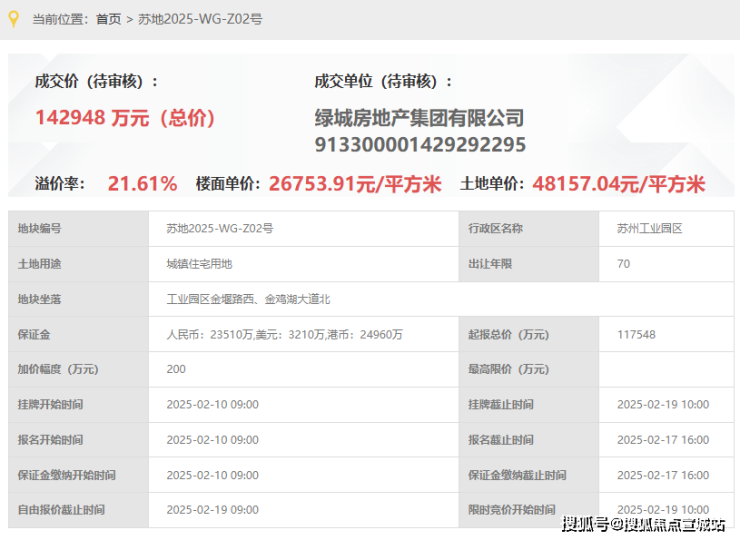Click the 当前位置 breadcrumb label

(x=60, y=19)
